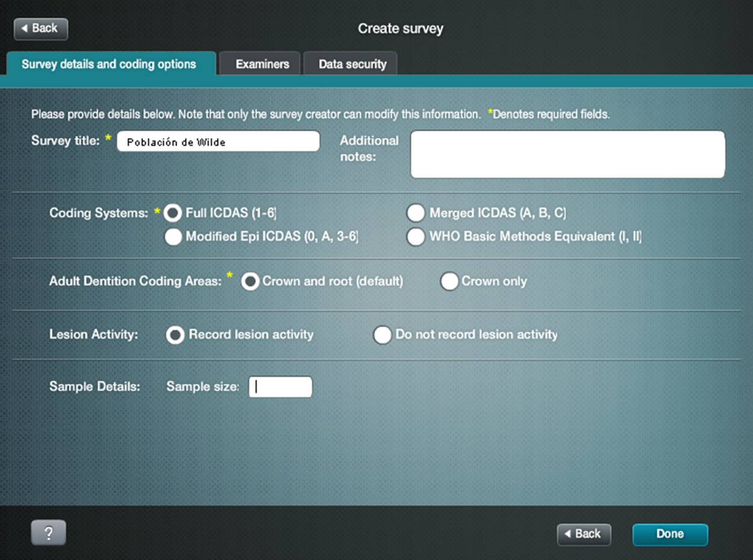Select Survey details and coding options tab
753x560 pixels.
point(109,64)
